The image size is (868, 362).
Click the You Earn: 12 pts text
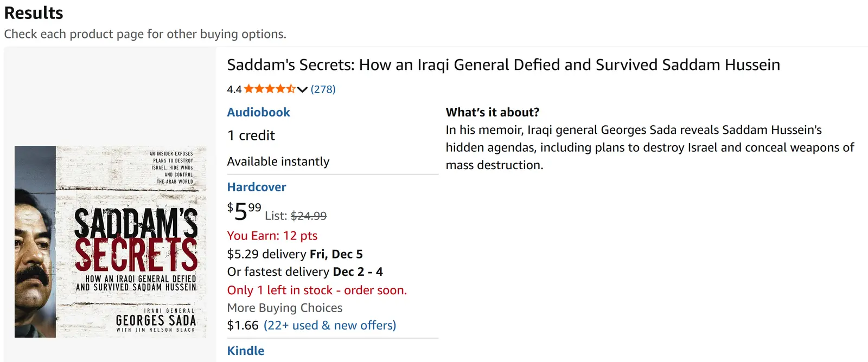[272, 236]
